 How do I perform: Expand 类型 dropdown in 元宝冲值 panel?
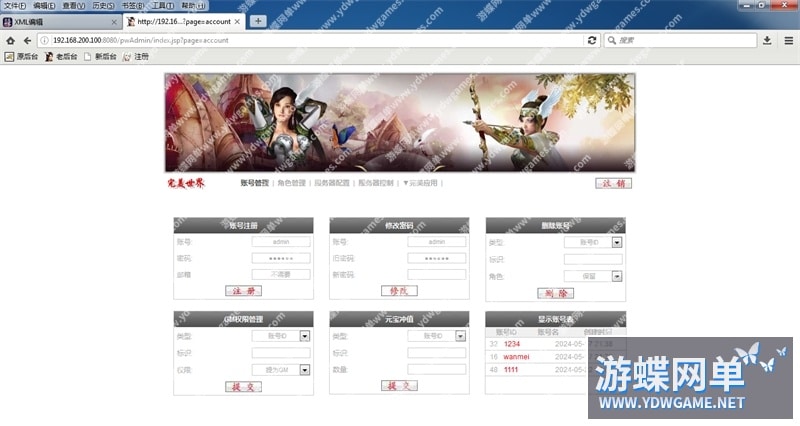[x=460, y=336]
